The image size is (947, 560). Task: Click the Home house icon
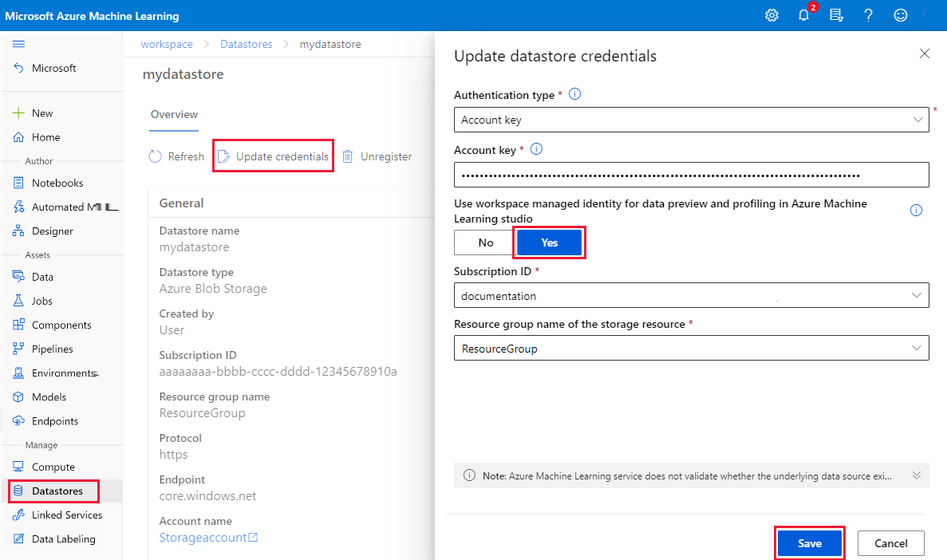18,137
